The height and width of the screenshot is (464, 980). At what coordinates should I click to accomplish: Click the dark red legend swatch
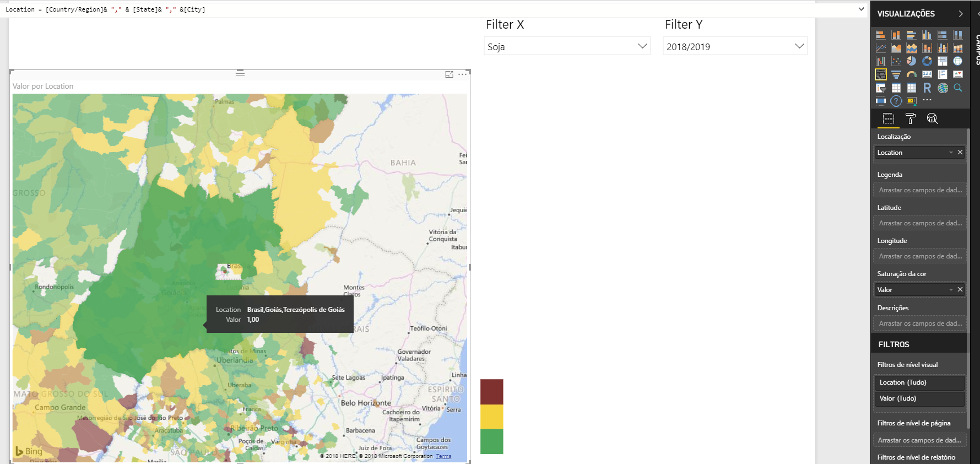coord(492,392)
